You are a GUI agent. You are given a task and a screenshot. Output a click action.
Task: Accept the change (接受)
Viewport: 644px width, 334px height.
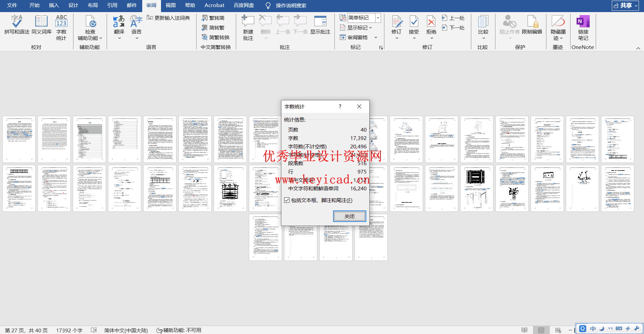click(x=414, y=24)
